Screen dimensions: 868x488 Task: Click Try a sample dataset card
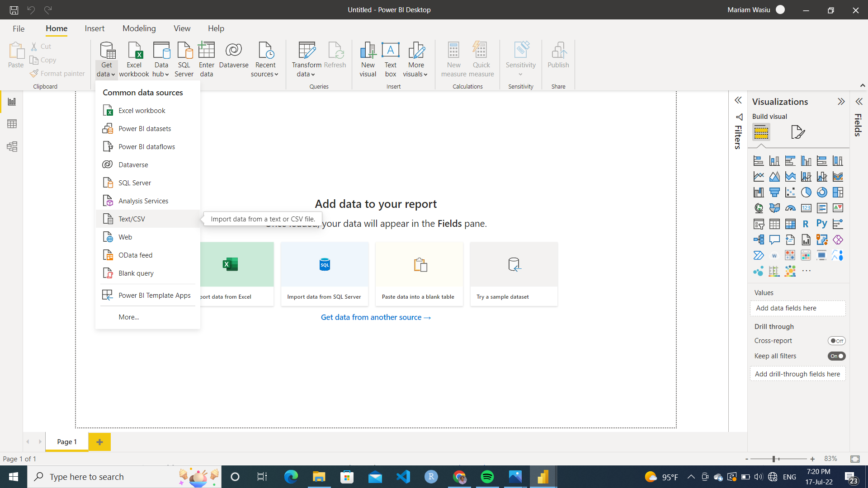[x=514, y=274]
